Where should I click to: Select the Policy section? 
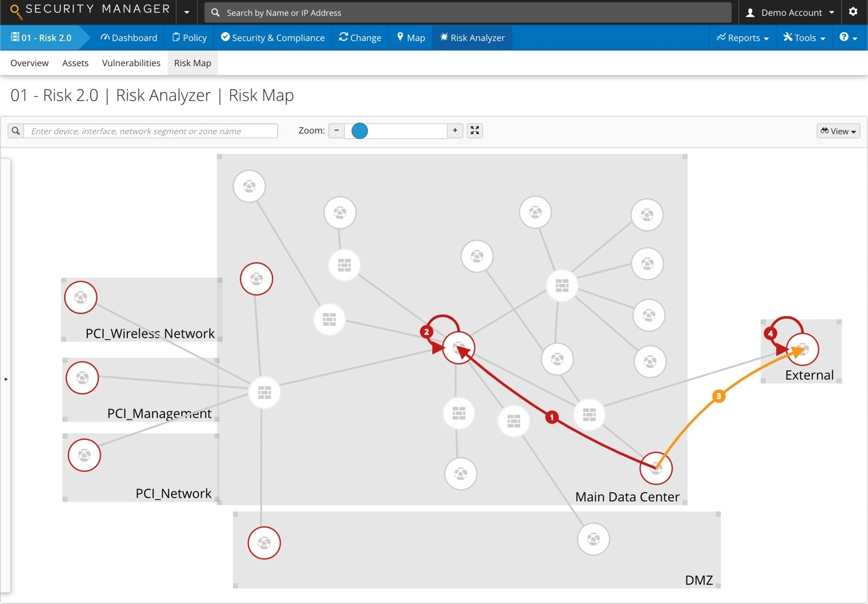click(x=189, y=37)
